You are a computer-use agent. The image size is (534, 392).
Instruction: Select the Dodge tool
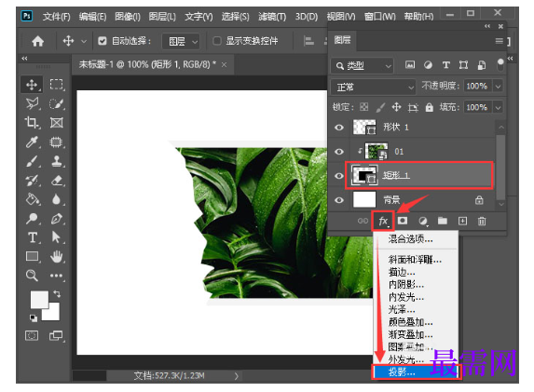32,218
